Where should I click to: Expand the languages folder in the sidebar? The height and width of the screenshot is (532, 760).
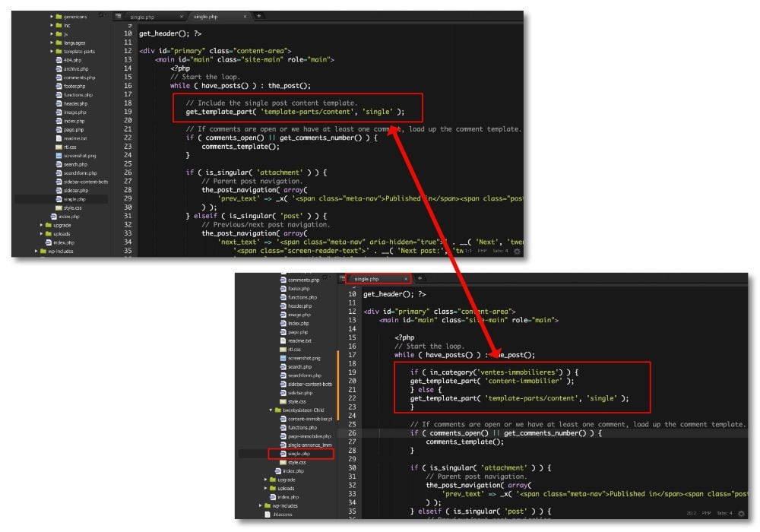[52, 43]
